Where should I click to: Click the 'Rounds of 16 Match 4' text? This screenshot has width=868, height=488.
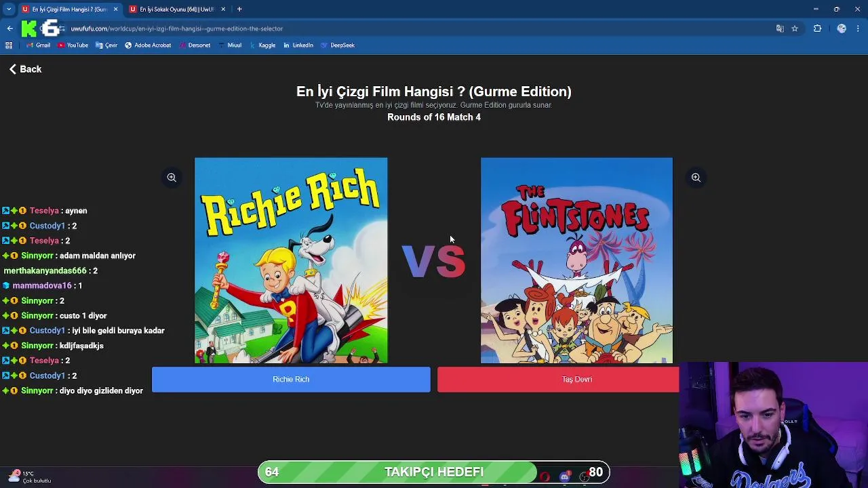(434, 117)
